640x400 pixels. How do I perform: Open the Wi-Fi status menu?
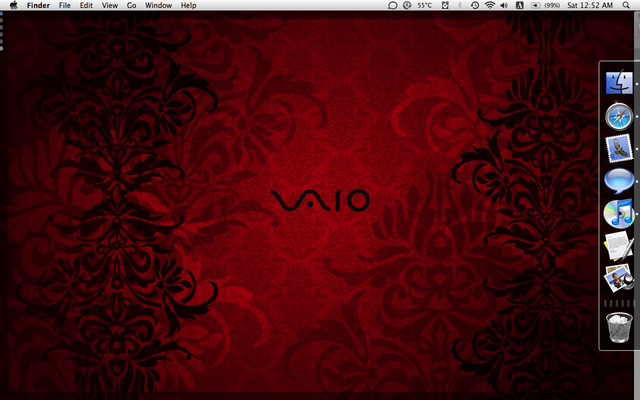[x=490, y=5]
